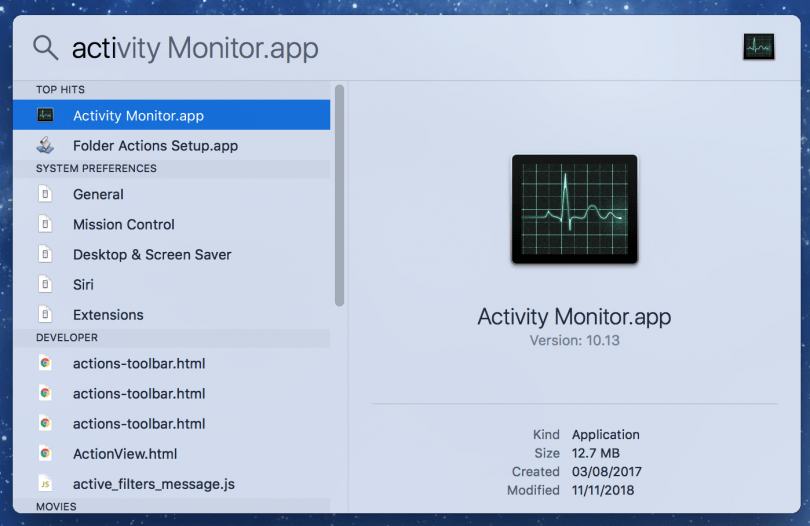Screen dimensions: 810x526
Task: Click the Modified date 11/11/2018
Action: 602,490
